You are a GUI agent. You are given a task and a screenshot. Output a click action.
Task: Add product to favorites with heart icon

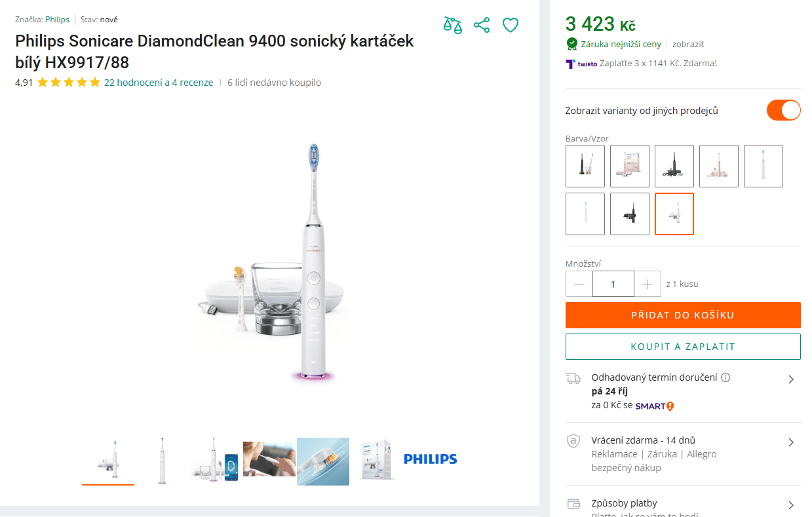pos(511,26)
